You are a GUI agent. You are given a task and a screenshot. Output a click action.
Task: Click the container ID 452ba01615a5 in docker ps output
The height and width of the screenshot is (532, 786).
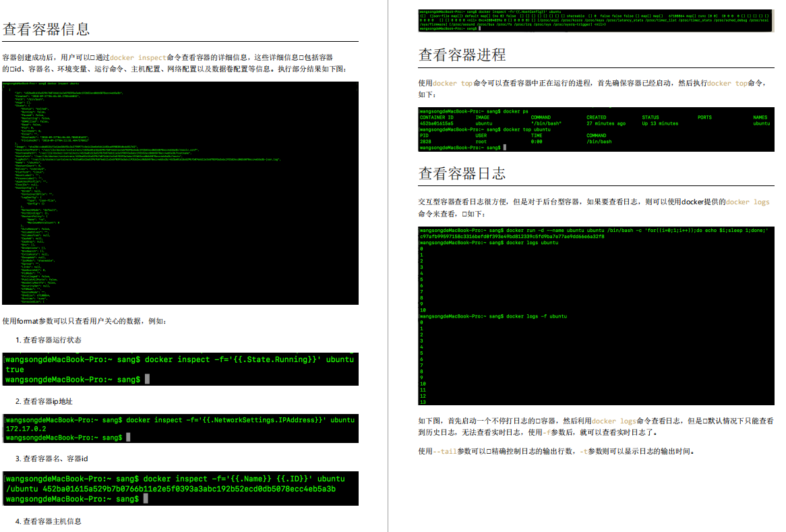click(437, 123)
